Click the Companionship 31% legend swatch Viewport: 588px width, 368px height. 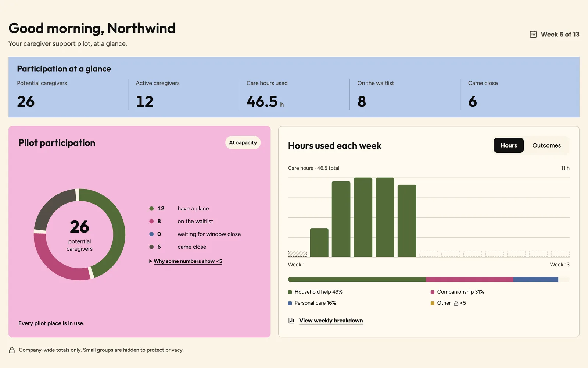click(x=433, y=292)
